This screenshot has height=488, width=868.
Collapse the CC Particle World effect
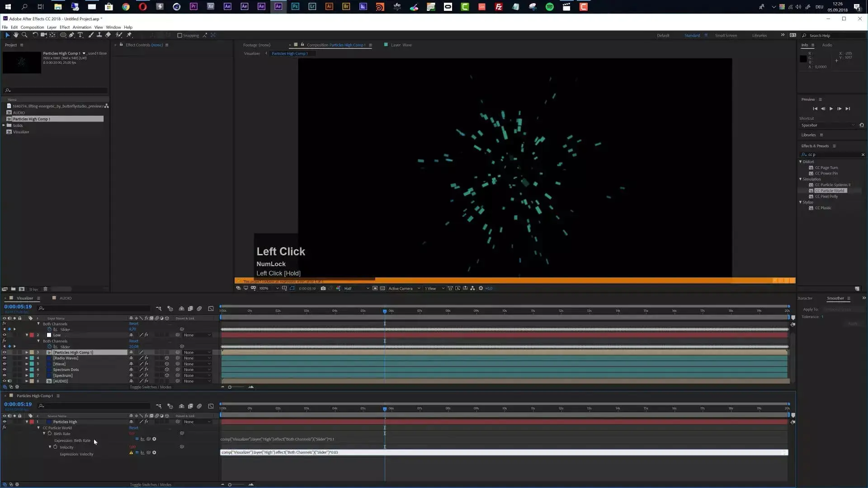point(38,428)
